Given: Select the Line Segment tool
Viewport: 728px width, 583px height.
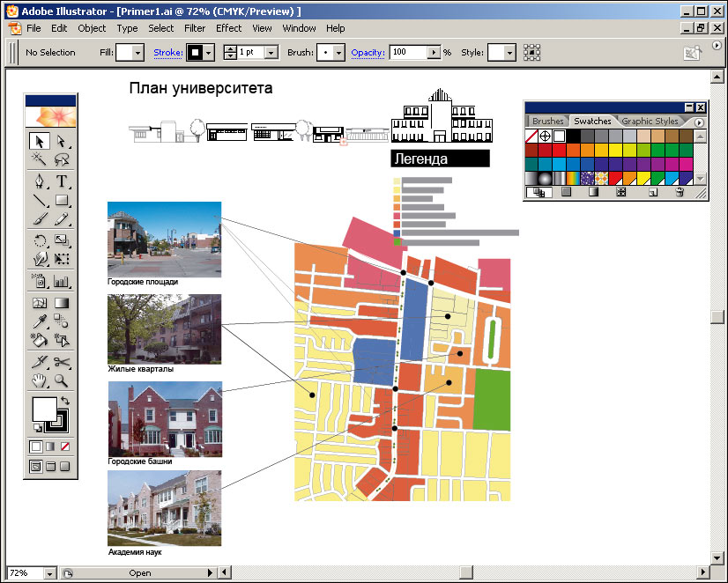Looking at the screenshot, I should [x=39, y=200].
